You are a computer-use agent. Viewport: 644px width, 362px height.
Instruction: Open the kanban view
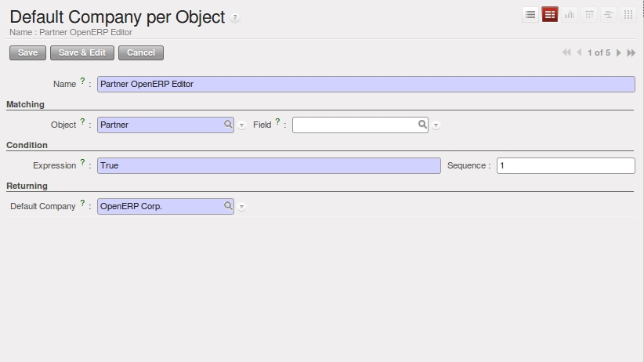[628, 15]
